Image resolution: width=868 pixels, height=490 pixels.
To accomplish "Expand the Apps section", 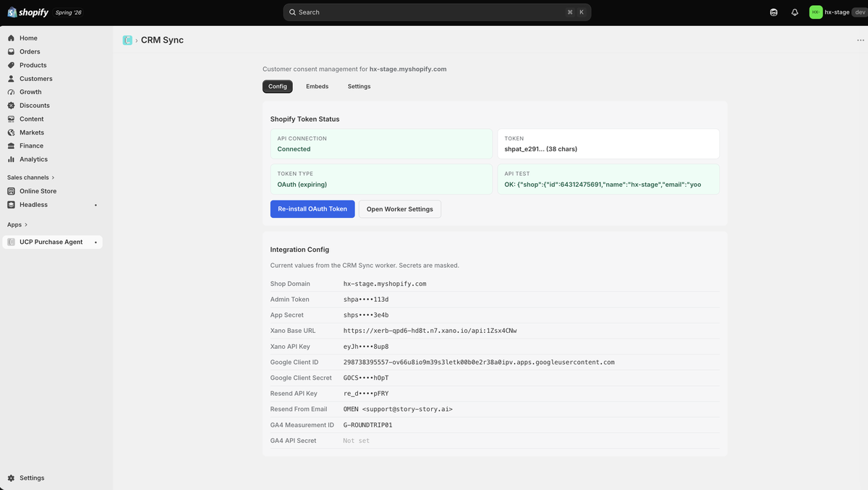I will click(17, 225).
